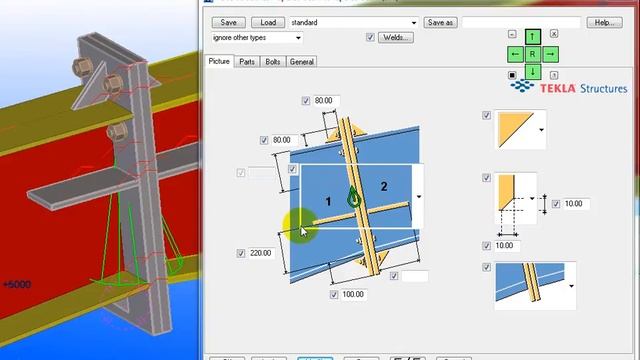This screenshot has width=640, height=360.
Task: Toggle checkbox inside stiffener side selection list
Action: point(292,169)
